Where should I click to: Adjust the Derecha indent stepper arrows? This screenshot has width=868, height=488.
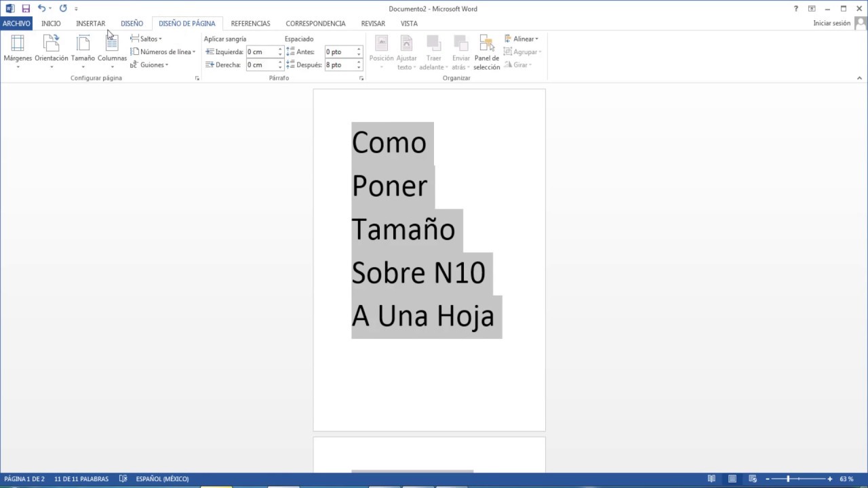pos(280,65)
